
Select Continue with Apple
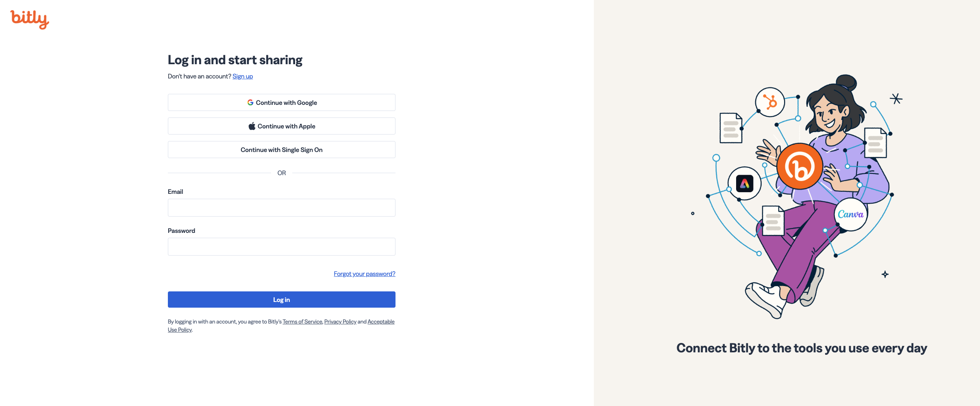coord(281,126)
